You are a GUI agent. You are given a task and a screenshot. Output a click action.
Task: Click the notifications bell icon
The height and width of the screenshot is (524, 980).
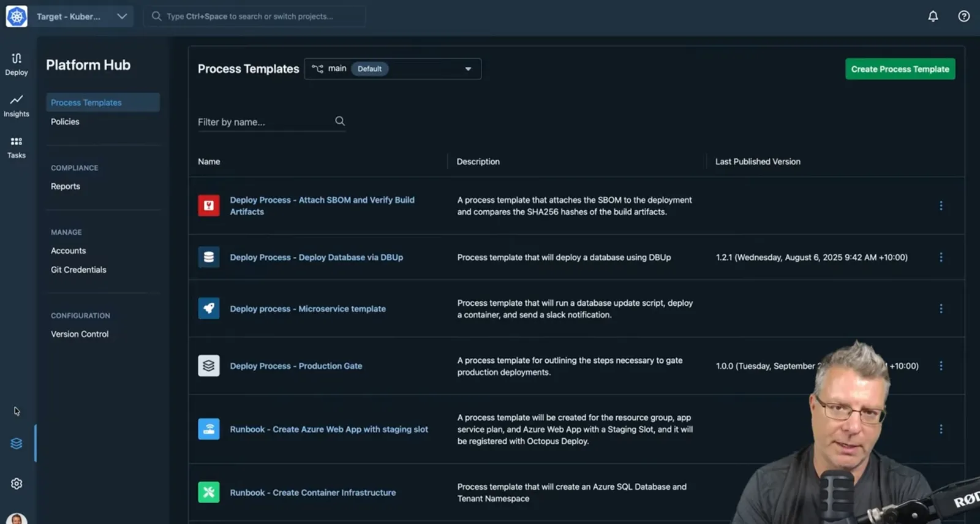pos(933,17)
